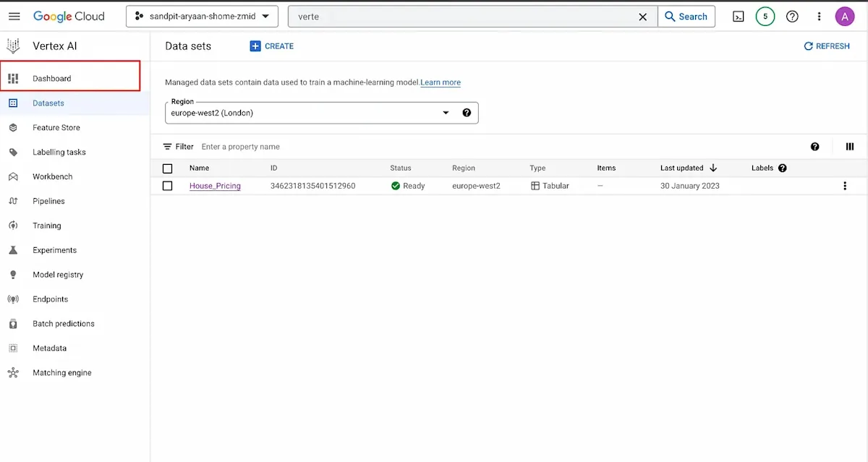Open the help question mark in top bar
The height and width of the screenshot is (462, 868).
pyautogui.click(x=792, y=17)
